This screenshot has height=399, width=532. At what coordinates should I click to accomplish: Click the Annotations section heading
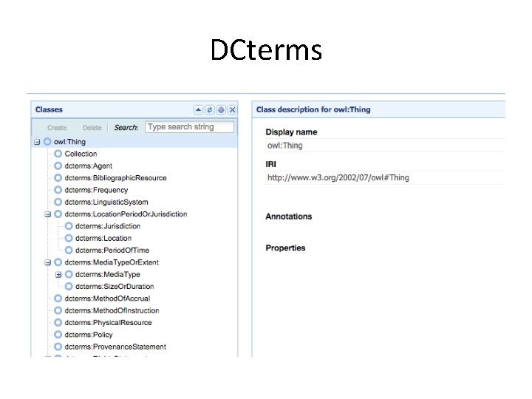289,216
